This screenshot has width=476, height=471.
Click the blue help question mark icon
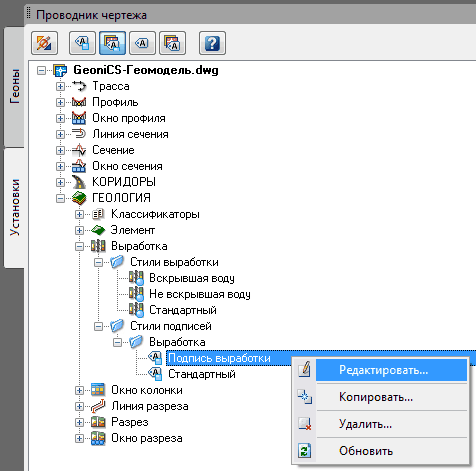point(212,43)
